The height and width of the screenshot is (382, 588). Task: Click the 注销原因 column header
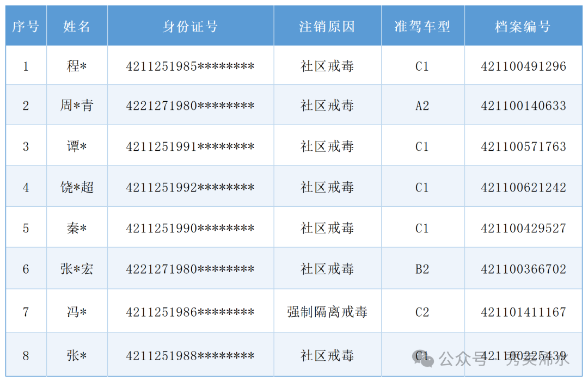(x=327, y=26)
